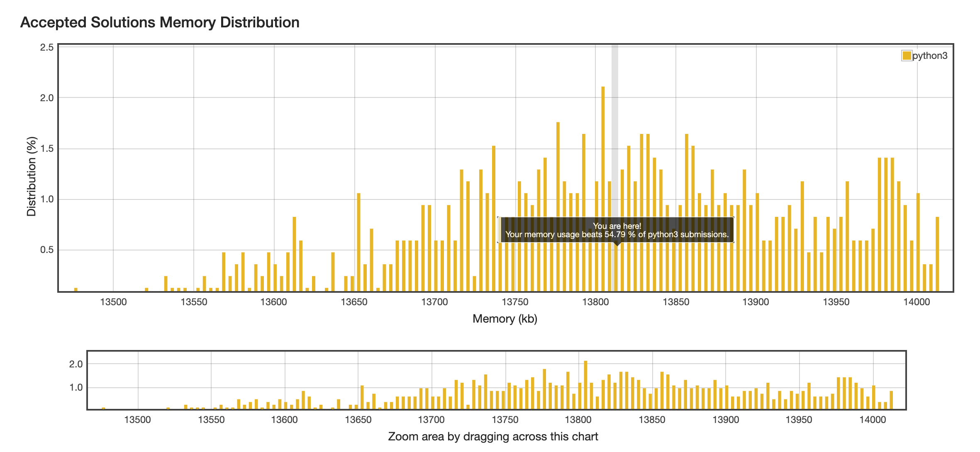Click the 13500 tick label under the main chart
Viewport: 980px width, 452px height.
pyautogui.click(x=113, y=302)
